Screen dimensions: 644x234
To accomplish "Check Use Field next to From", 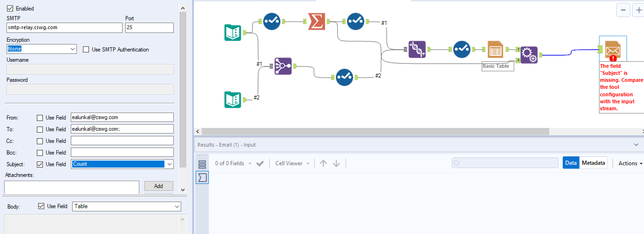I will coord(40,118).
